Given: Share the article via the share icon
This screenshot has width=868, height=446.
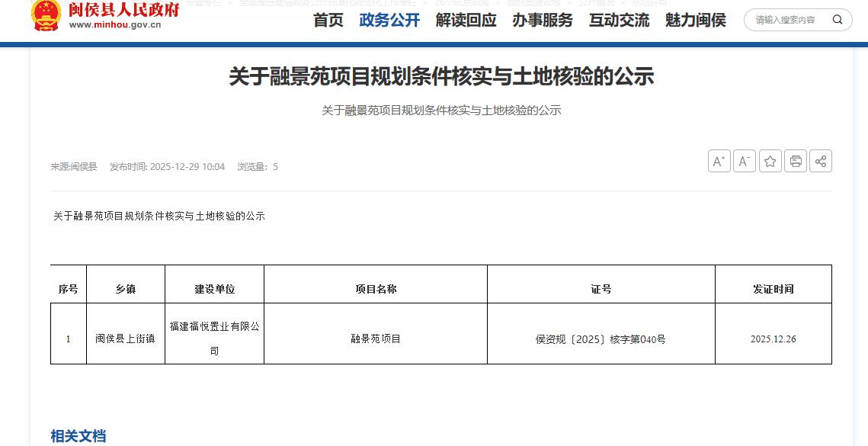Looking at the screenshot, I should [x=821, y=161].
